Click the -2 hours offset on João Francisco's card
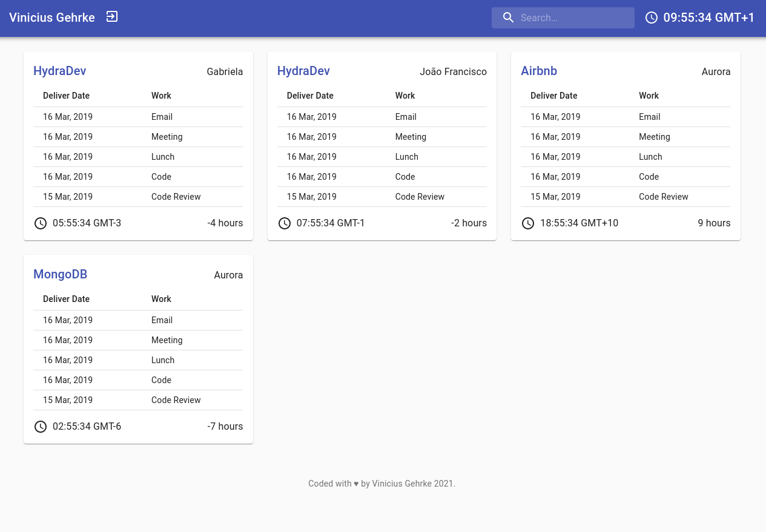Screen dimensions: 766x532 (x=469, y=223)
